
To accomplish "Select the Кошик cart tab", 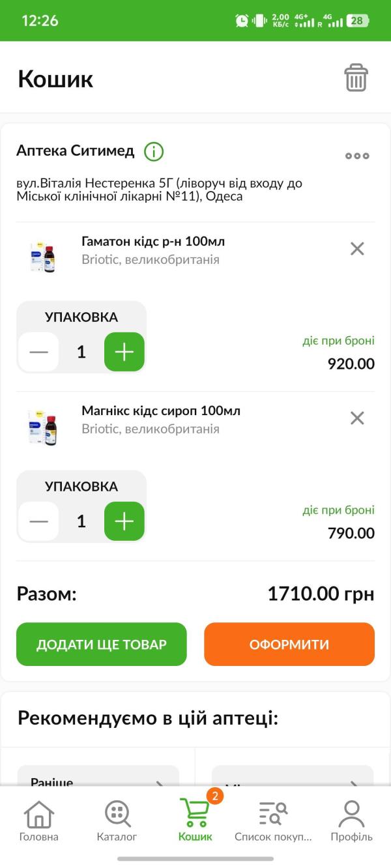I will point(195,821).
